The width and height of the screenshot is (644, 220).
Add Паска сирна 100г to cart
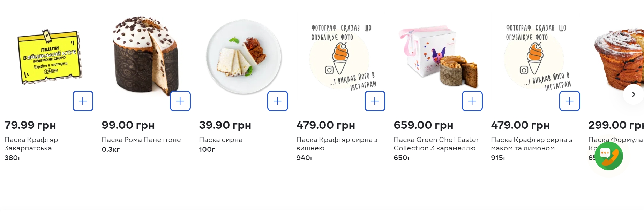point(278,101)
